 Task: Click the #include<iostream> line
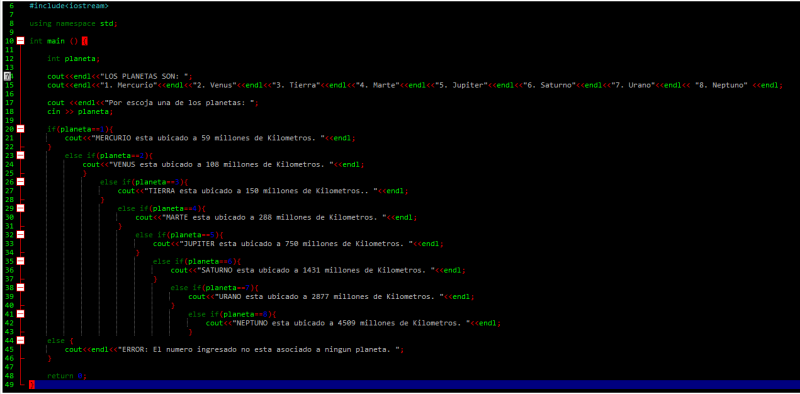click(69, 6)
